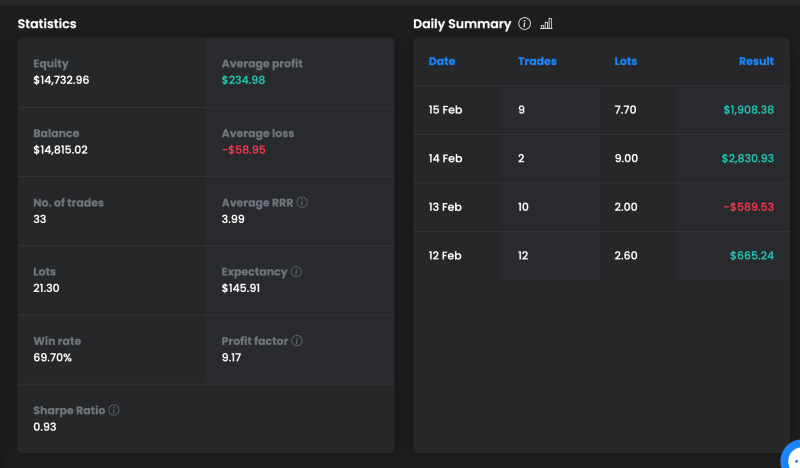This screenshot has width=800, height=468.
Task: Click the Equity value $14,732.96
Action: point(61,80)
